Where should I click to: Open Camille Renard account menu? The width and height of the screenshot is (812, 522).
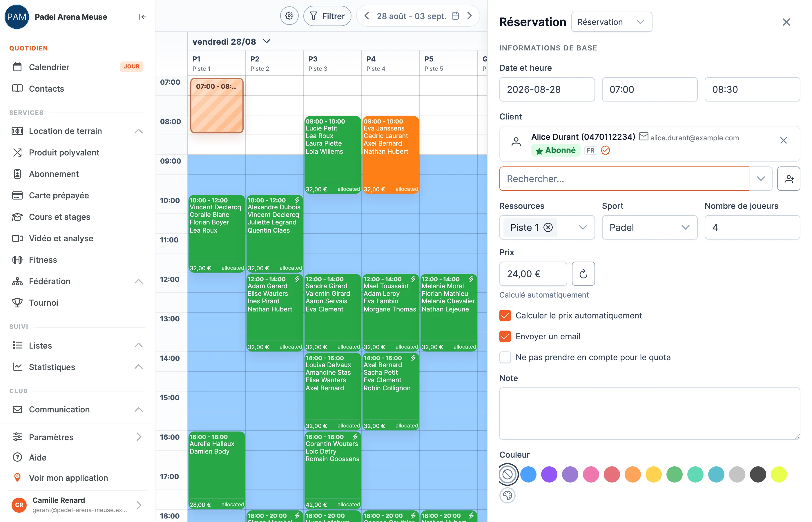(x=77, y=505)
